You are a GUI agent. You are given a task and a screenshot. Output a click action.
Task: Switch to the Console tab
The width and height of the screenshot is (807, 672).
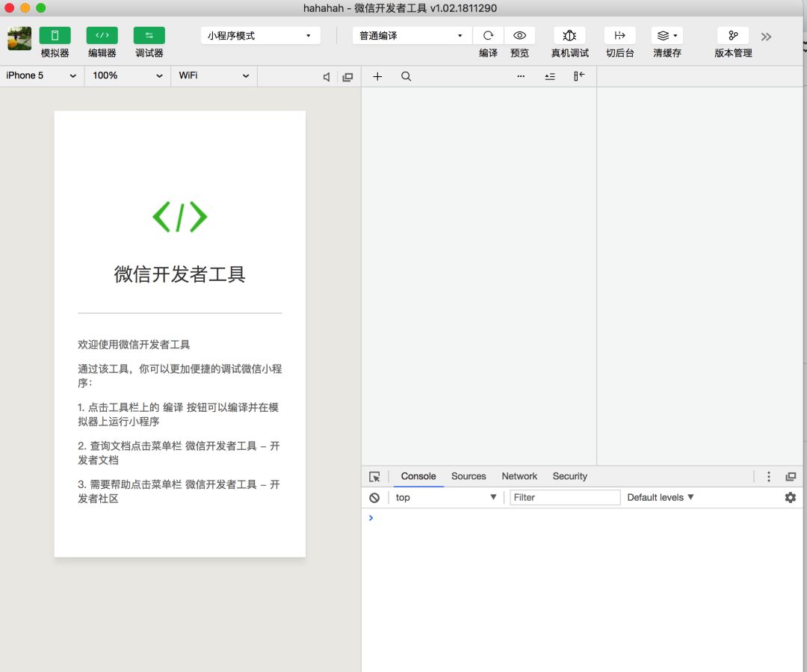coord(418,476)
